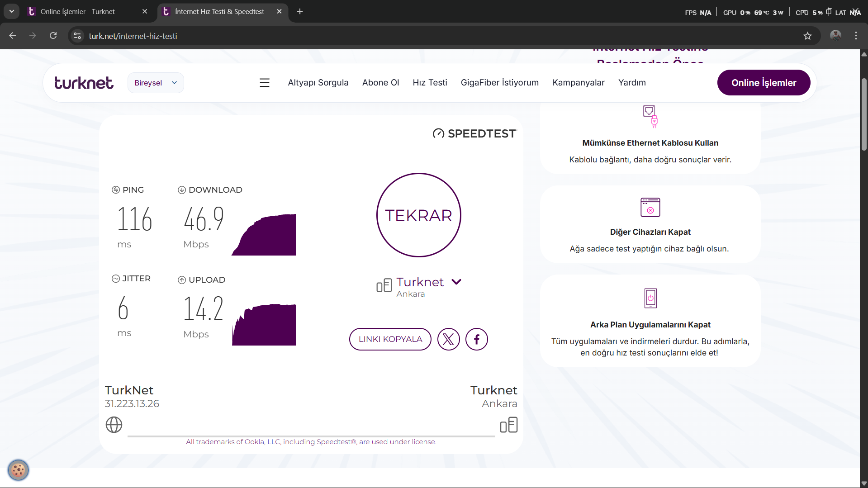The image size is (868, 488).
Task: Go forward in browser history
Action: tap(33, 36)
